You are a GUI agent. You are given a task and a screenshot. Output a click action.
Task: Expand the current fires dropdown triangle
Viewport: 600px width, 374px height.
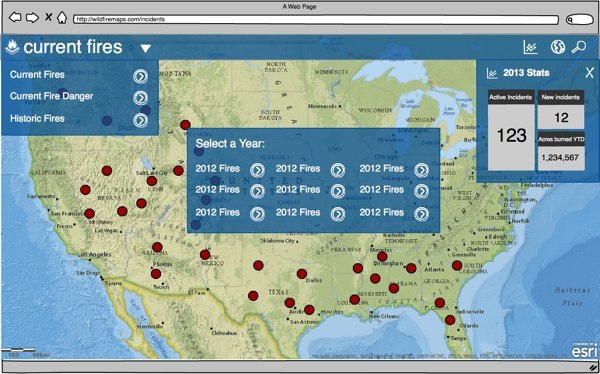pos(146,48)
